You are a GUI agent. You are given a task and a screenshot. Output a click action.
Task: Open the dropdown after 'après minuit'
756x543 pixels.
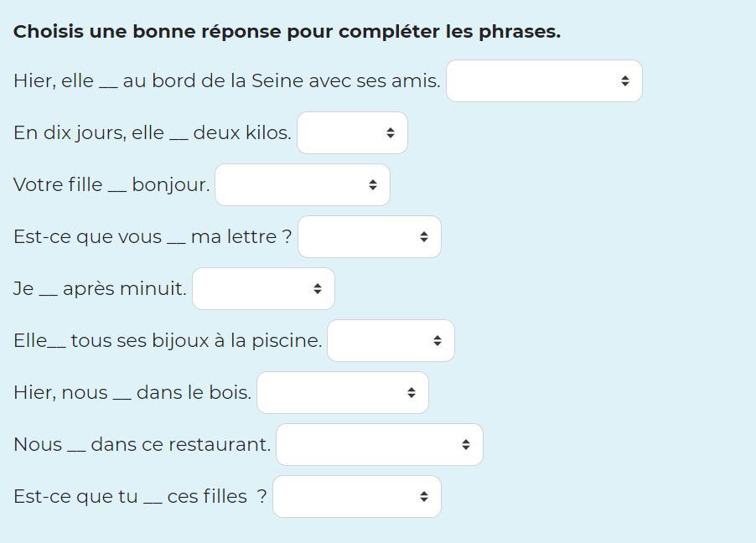pos(263,289)
